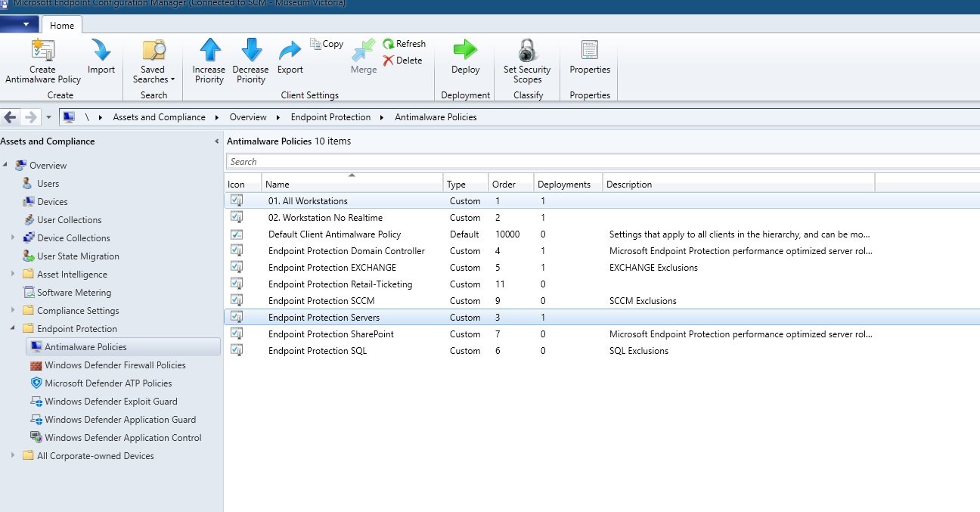Open Windows Defender Firewall Policies
Viewport: 980px width, 512px height.
[115, 365]
